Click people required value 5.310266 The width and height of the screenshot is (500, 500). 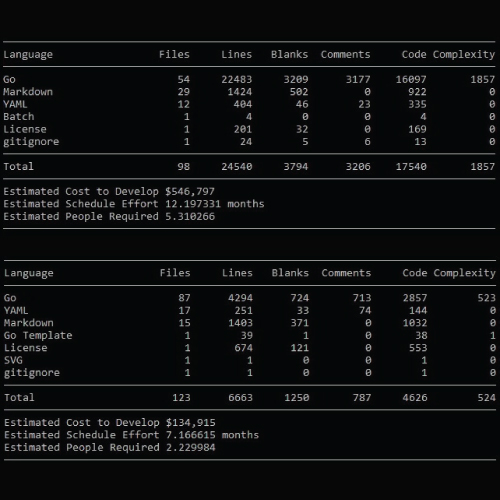click(x=190, y=216)
